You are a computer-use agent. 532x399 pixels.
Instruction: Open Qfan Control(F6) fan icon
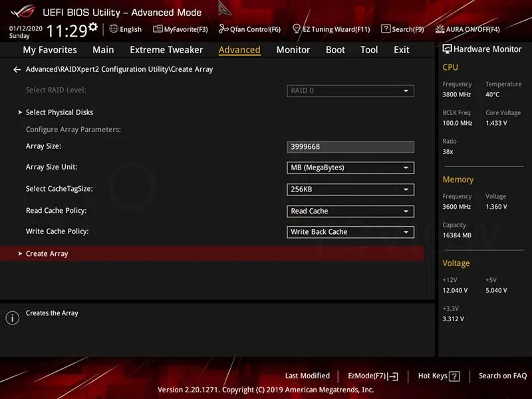click(223, 29)
